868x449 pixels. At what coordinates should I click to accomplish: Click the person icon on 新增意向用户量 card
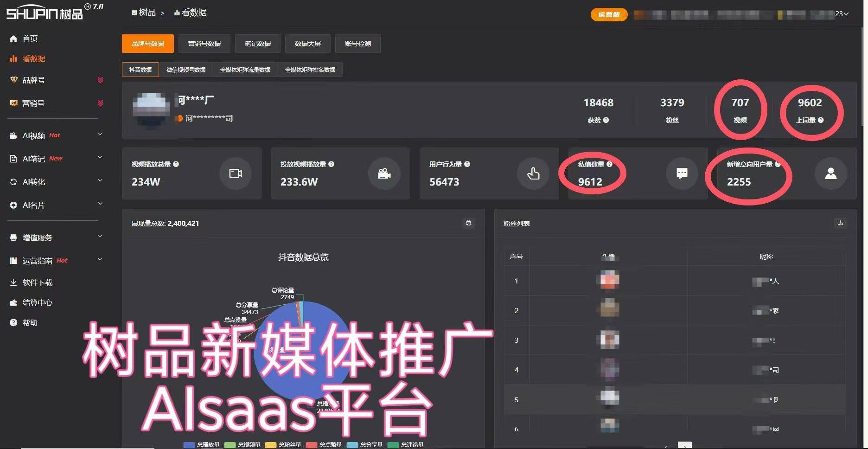coord(831,173)
